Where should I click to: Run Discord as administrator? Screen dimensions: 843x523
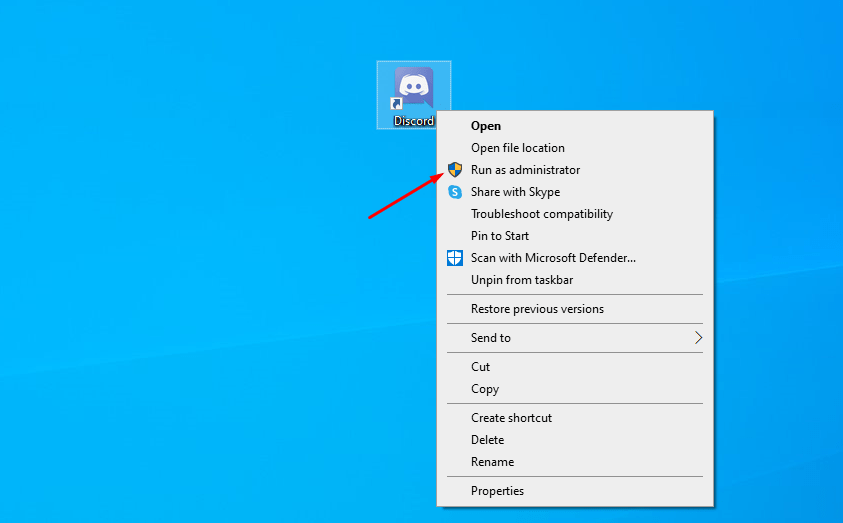pos(575,170)
